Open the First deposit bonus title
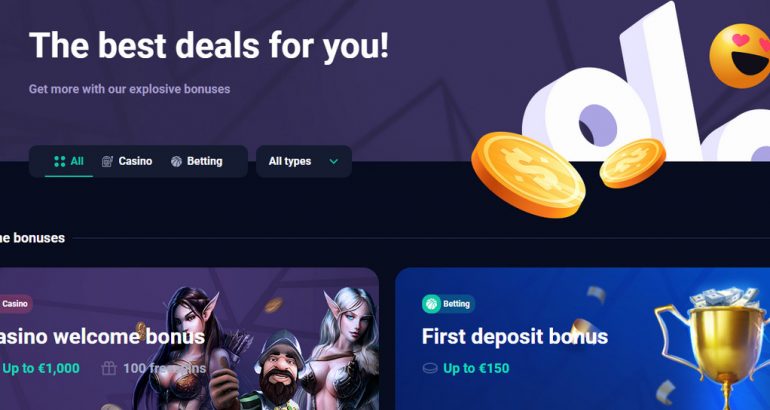This screenshot has height=410, width=770. pyautogui.click(x=515, y=337)
